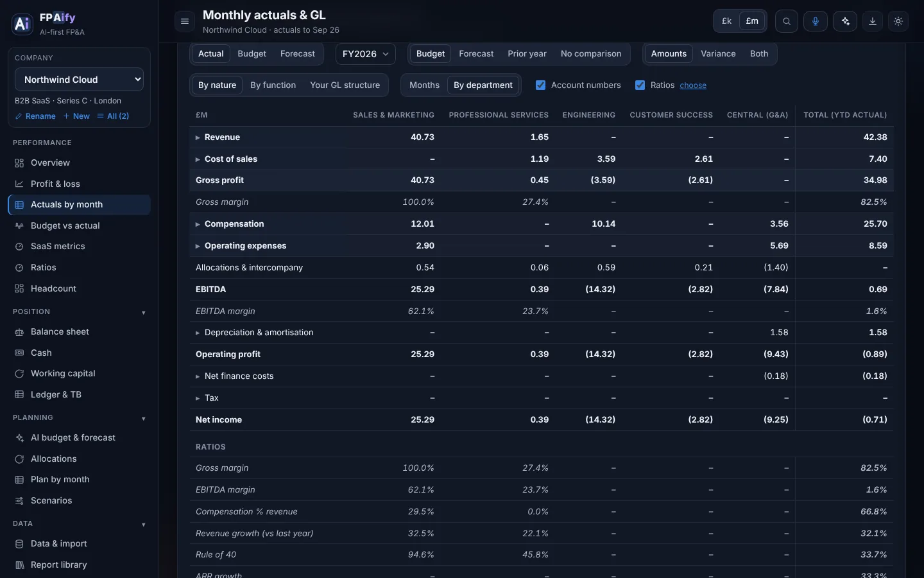924x578 pixels.
Task: Open the AI sparkle assistant
Action: point(845,21)
